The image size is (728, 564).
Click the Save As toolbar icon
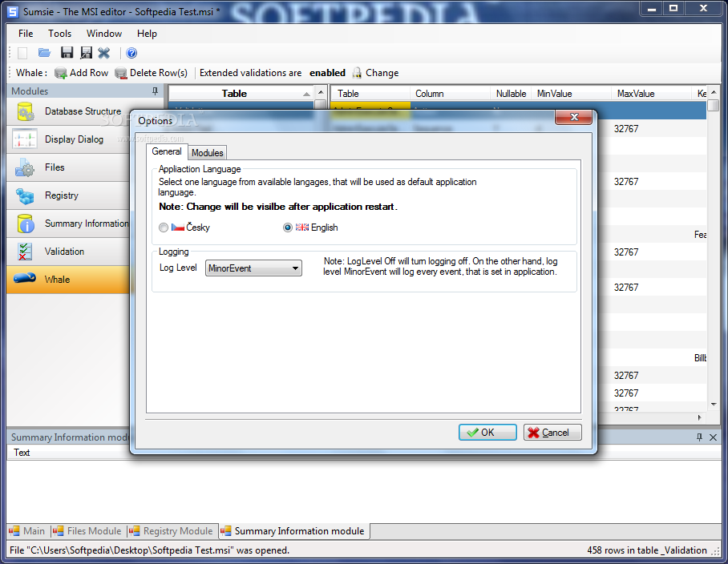click(x=86, y=53)
